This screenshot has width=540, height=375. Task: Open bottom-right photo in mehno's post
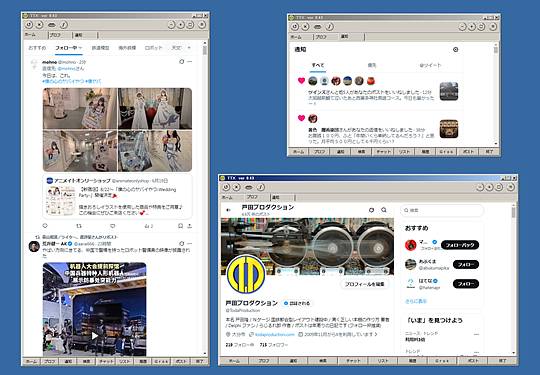[x=155, y=151]
